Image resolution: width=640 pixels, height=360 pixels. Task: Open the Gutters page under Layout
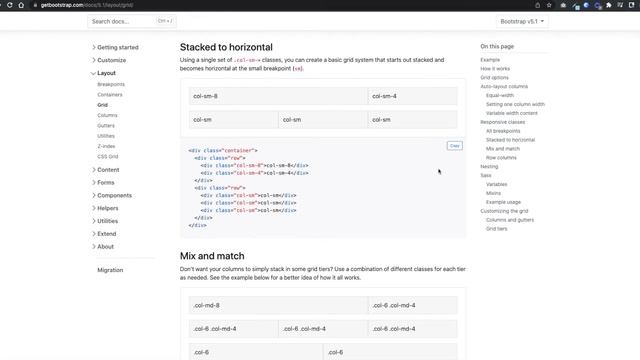[106, 126]
